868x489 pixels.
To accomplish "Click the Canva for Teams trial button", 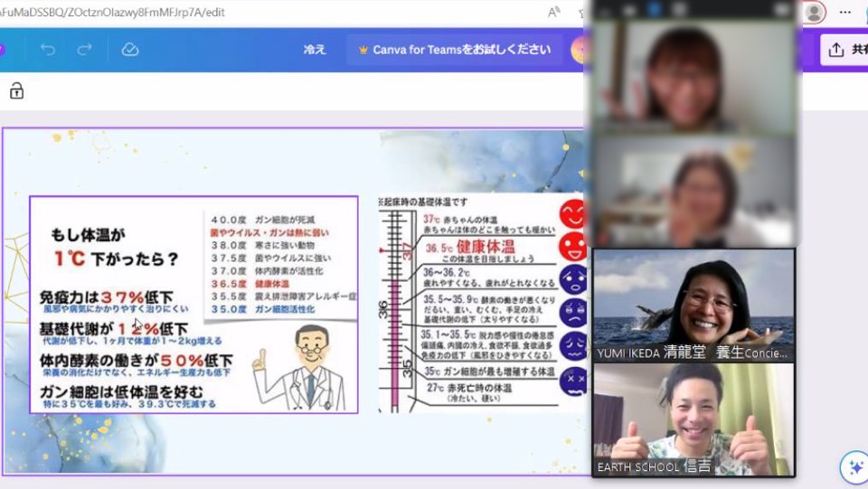I will pyautogui.click(x=453, y=50).
